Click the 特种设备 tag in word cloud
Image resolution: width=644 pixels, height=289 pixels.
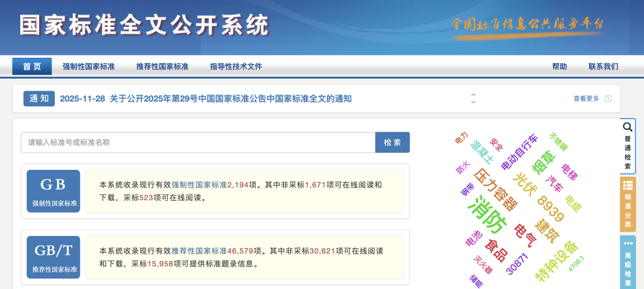click(x=556, y=262)
